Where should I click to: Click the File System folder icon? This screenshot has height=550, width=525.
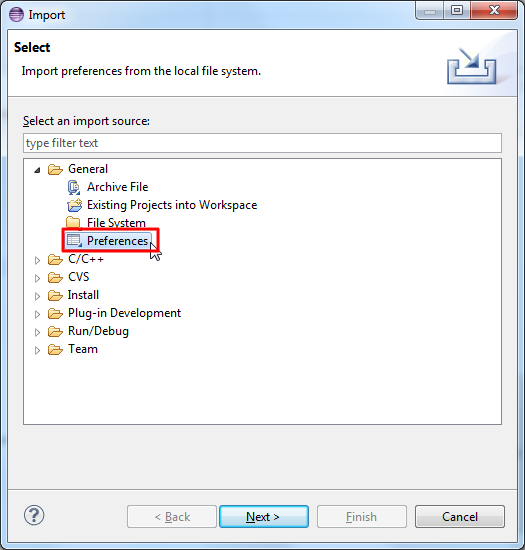coord(73,222)
